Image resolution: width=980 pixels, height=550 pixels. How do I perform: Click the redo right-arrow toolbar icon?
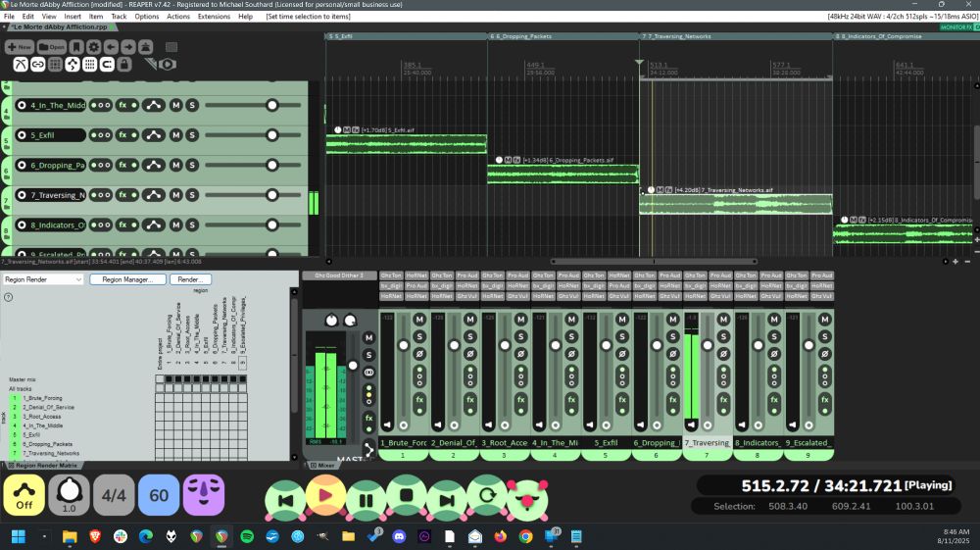coord(128,47)
